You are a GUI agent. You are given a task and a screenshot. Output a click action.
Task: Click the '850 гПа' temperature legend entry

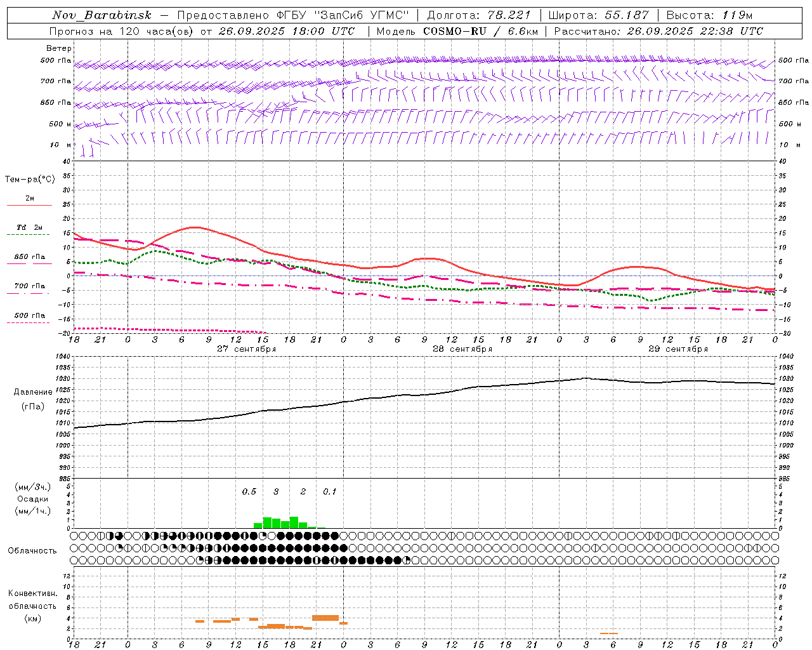(x=30, y=257)
